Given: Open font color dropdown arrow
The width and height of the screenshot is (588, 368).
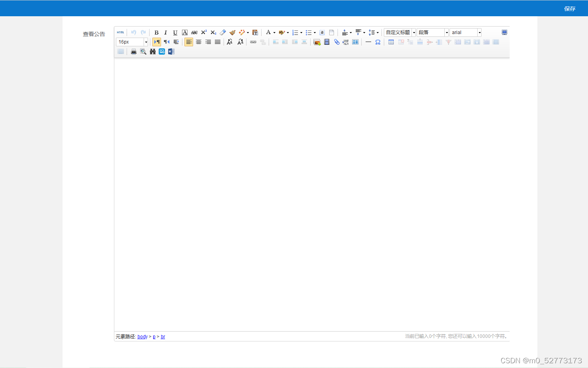Looking at the screenshot, I should (274, 32).
